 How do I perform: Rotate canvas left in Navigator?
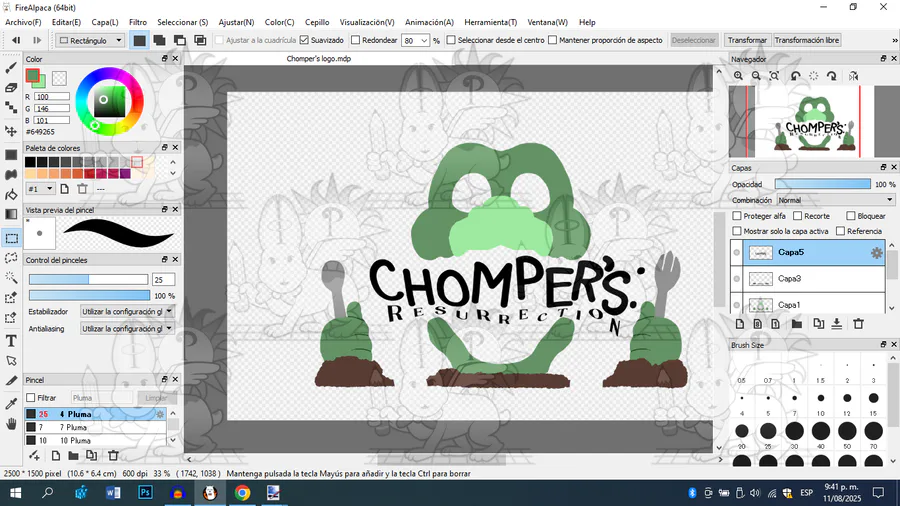tap(796, 76)
